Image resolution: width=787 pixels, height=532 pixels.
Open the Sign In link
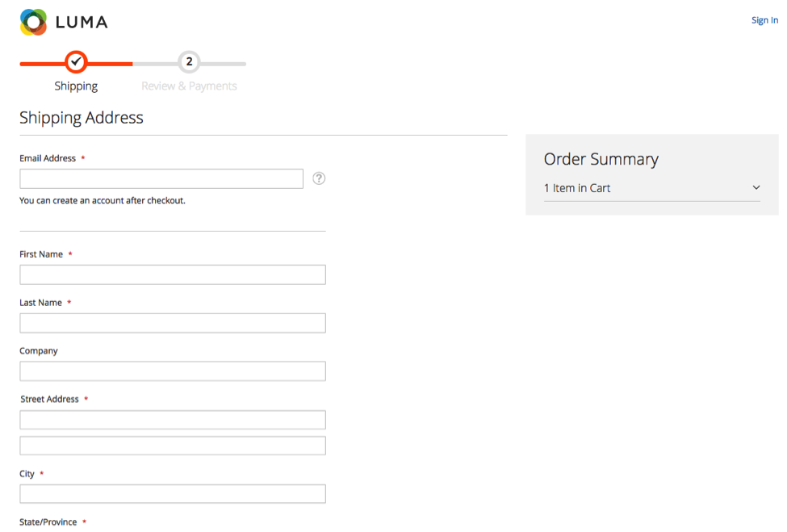(764, 19)
